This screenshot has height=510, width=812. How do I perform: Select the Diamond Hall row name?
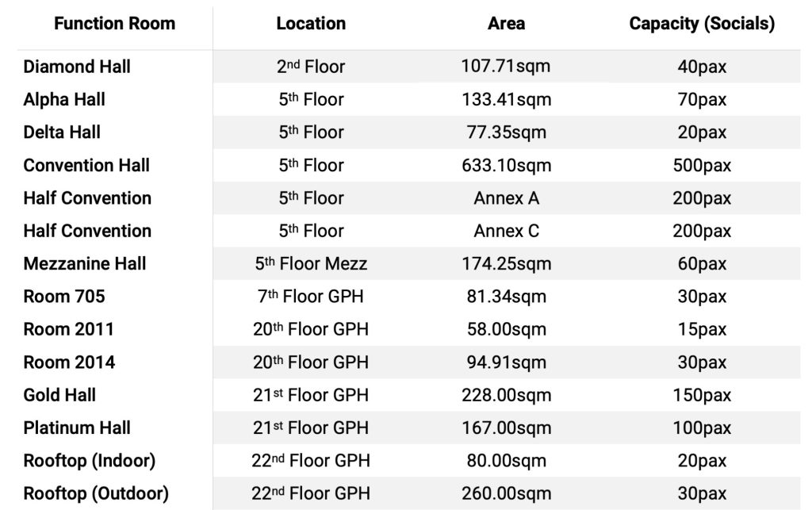77,67
